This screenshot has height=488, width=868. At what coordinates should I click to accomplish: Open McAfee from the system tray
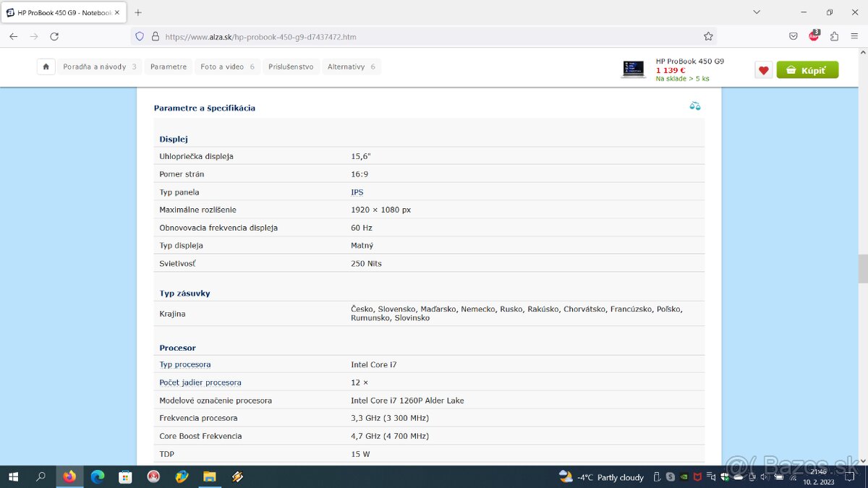pos(697,477)
